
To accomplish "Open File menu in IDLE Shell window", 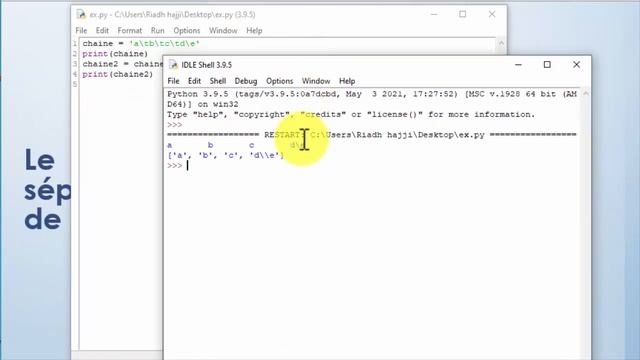I will (173, 81).
